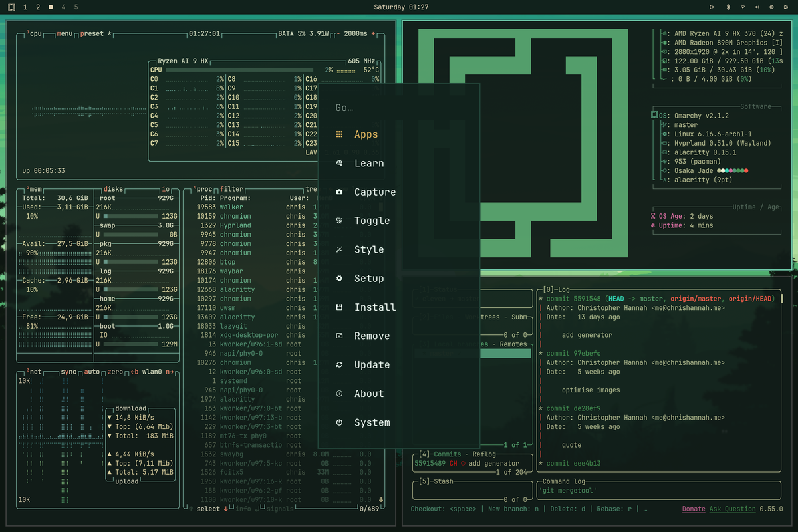Focus the [0]-Log panel in lazygit

tap(659, 380)
